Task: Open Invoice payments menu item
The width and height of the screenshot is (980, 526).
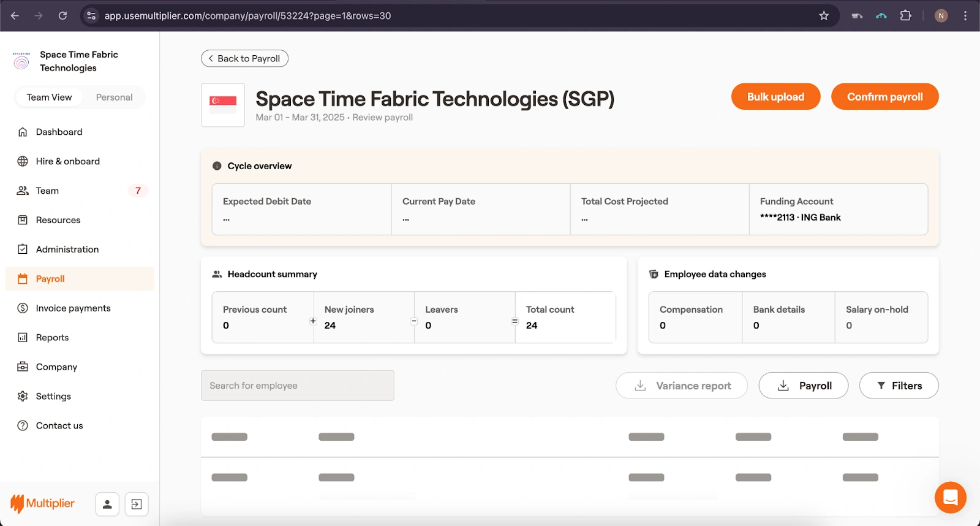Action: tap(80, 308)
